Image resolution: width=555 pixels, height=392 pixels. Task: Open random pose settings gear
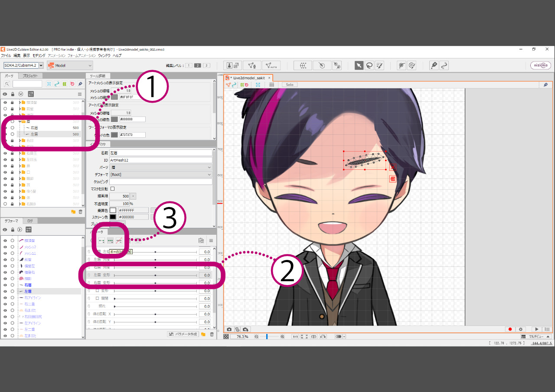click(x=521, y=329)
